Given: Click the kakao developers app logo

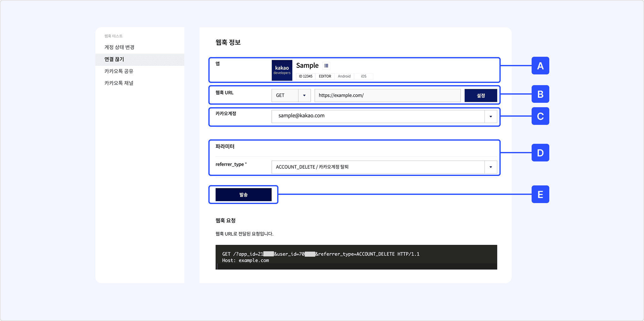Looking at the screenshot, I should pos(282,70).
